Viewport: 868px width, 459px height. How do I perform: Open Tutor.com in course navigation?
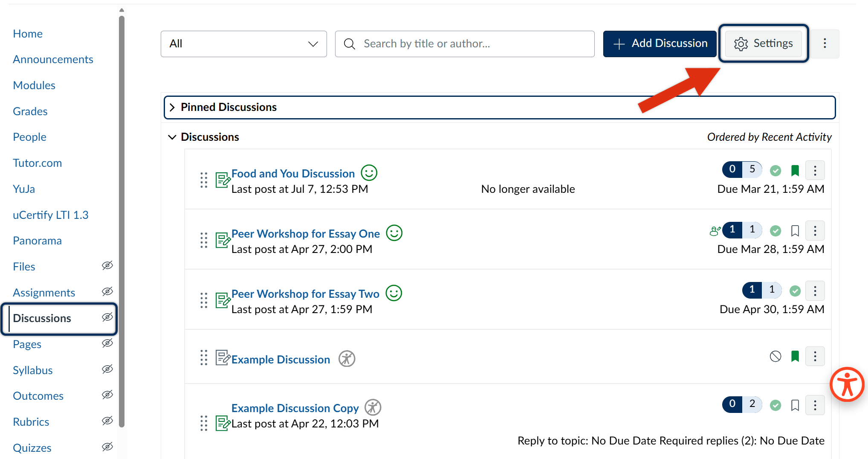[38, 163]
